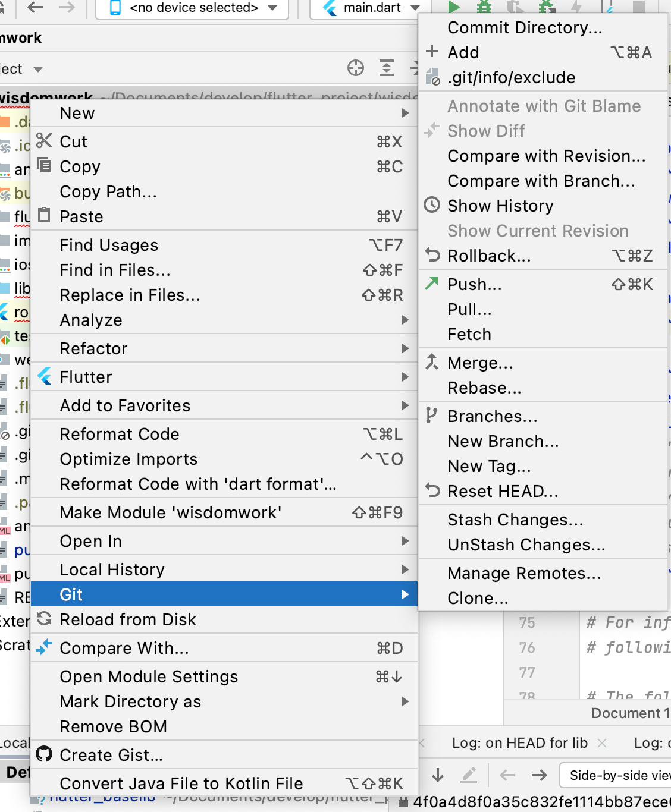Viewport: 671px width, 812px height.
Task: Choose Rollback... in Git submenu
Action: [x=543, y=256]
